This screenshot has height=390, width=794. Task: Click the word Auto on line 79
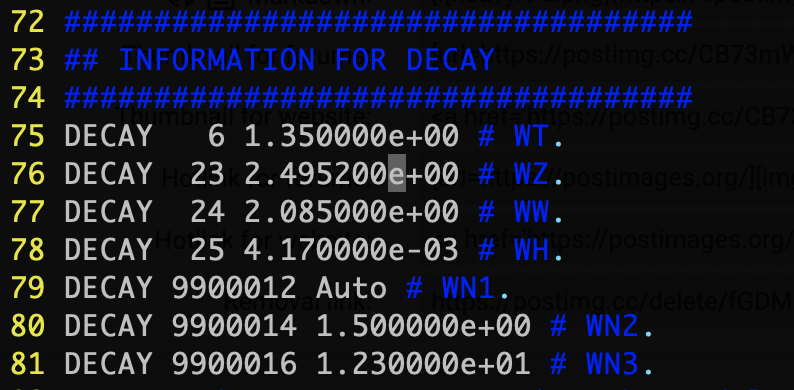click(x=351, y=287)
